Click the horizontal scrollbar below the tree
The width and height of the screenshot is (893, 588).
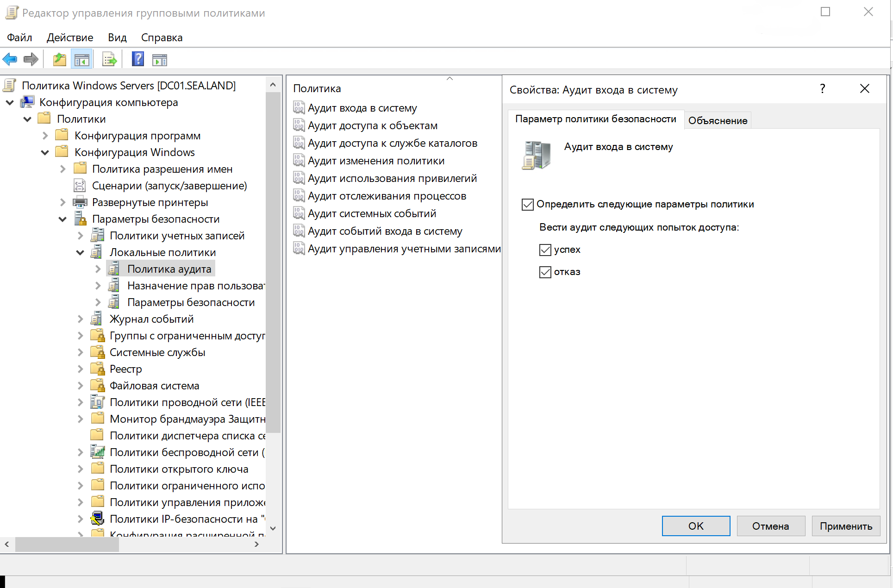[67, 544]
